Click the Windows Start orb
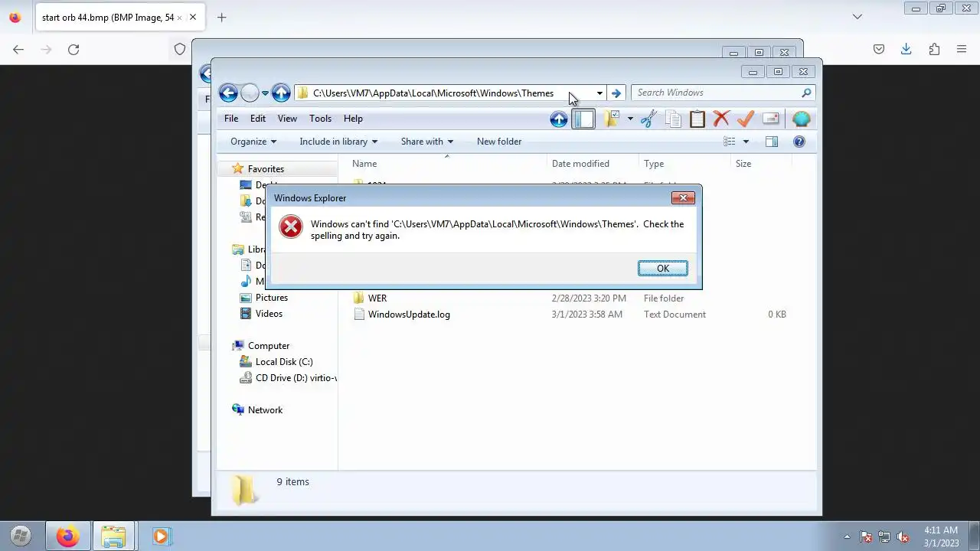The image size is (980, 551). point(21,536)
